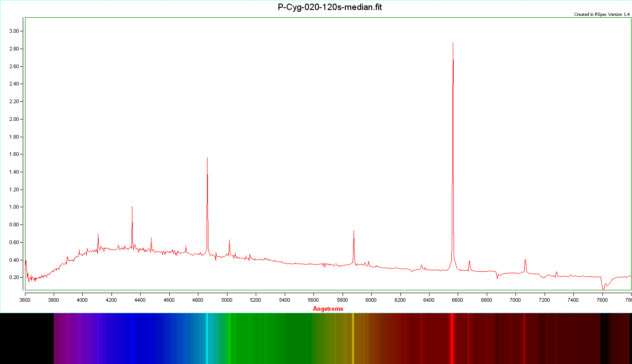Click the Created in RSpec Version 1.4 text
632x364 pixels.
coord(602,15)
